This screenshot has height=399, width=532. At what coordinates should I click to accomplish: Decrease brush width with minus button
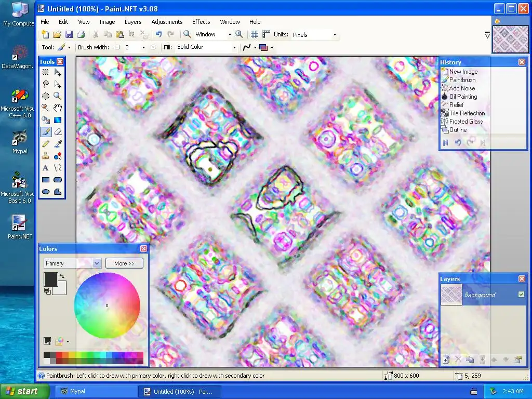[117, 47]
